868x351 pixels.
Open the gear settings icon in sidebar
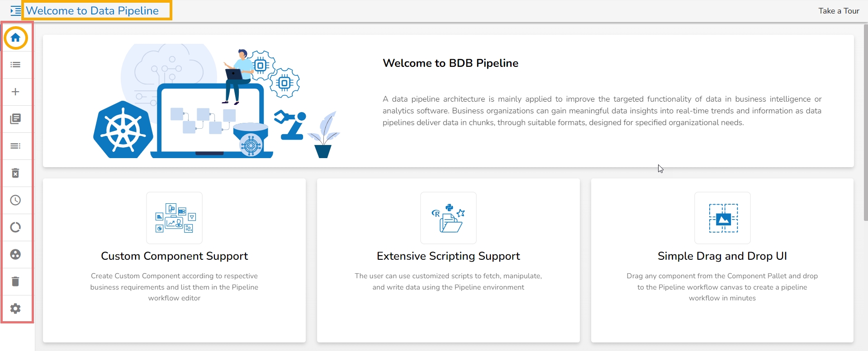(15, 309)
